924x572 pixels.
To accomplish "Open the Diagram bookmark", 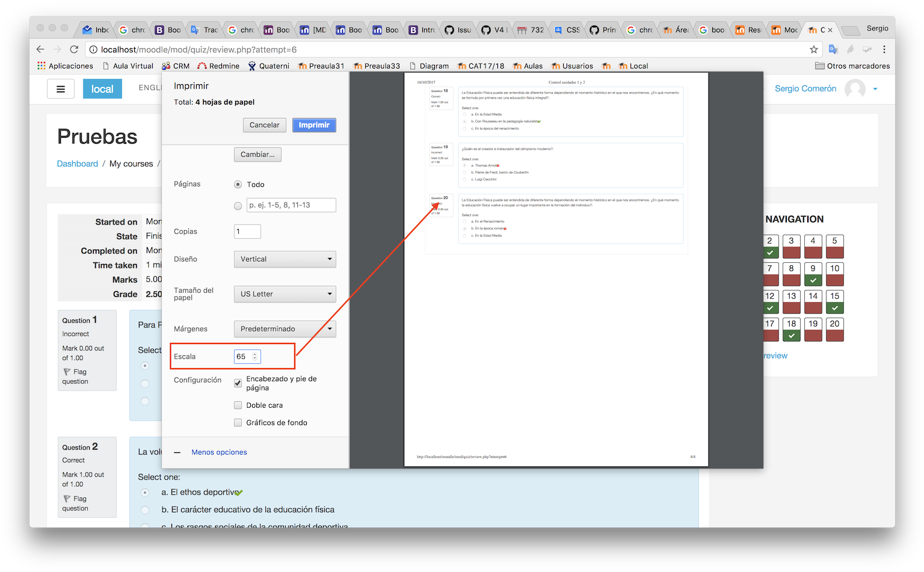I will click(429, 66).
